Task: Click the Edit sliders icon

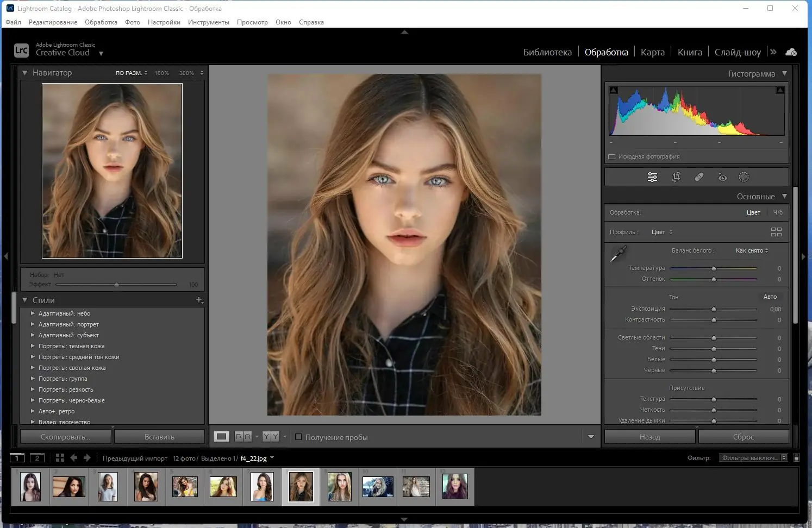Action: click(652, 177)
